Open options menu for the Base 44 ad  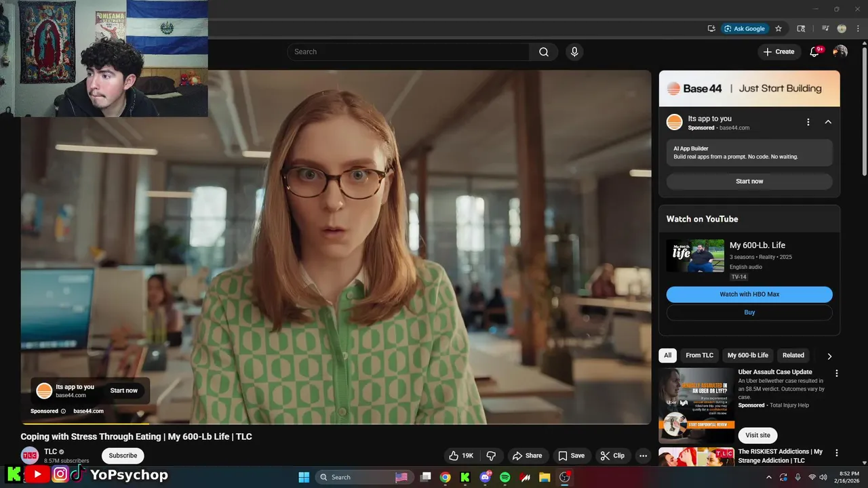click(808, 122)
